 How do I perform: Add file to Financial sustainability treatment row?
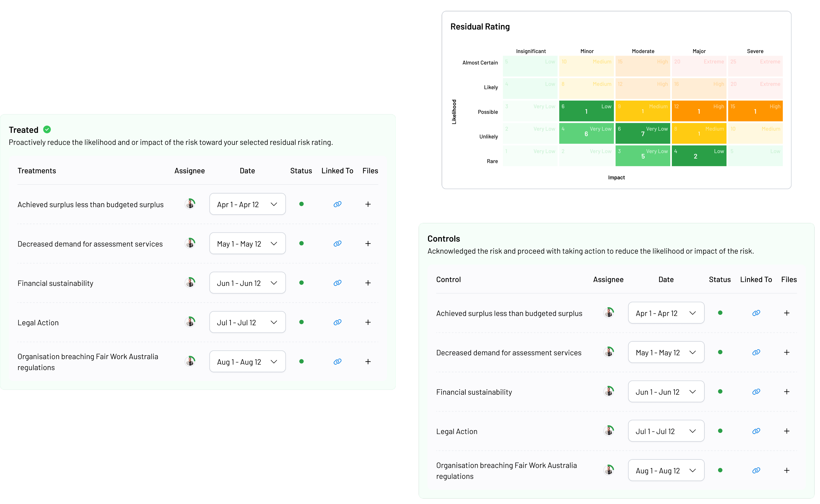[368, 283]
